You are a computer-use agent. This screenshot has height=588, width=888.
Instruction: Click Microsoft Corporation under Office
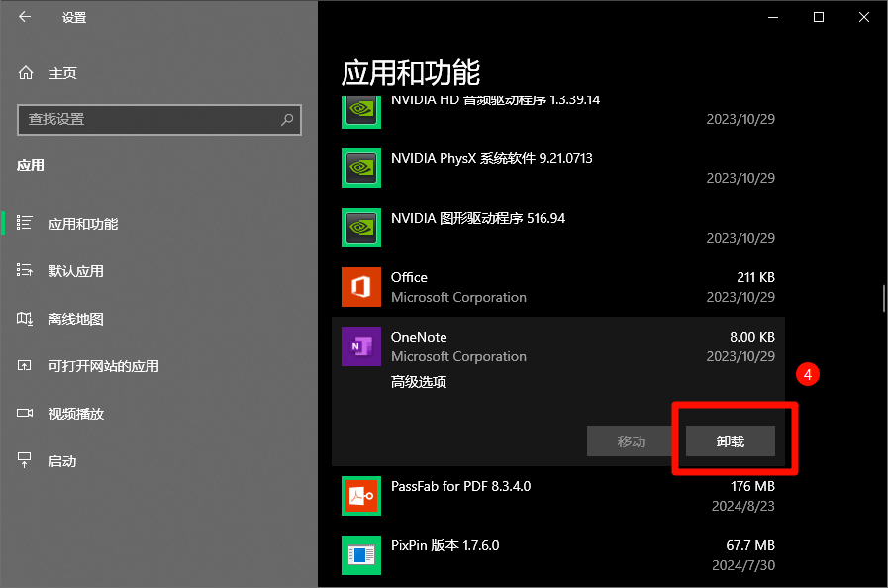pos(458,297)
